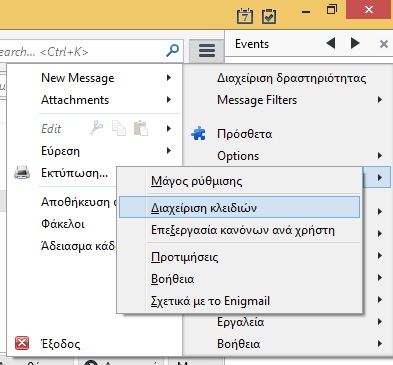This screenshot has width=393, height=365.
Task: Open the New Message submenu
Action: tap(94, 78)
